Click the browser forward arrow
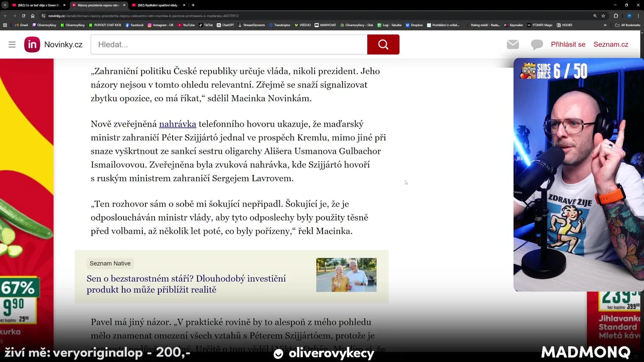 pos(14,16)
